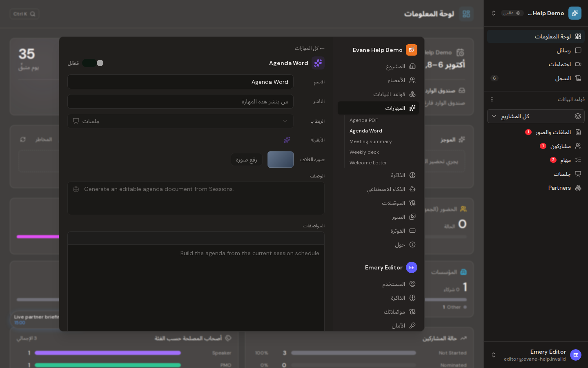Image resolution: width=588 pixels, height=368 pixels.
Task: Click the موصّلاتك connectors icon
Action: [412, 312]
